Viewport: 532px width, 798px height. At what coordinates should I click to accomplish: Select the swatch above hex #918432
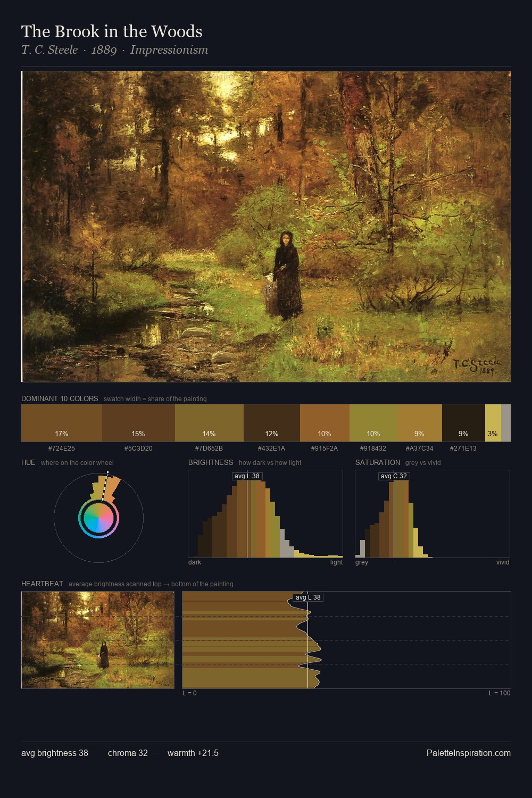(x=373, y=423)
